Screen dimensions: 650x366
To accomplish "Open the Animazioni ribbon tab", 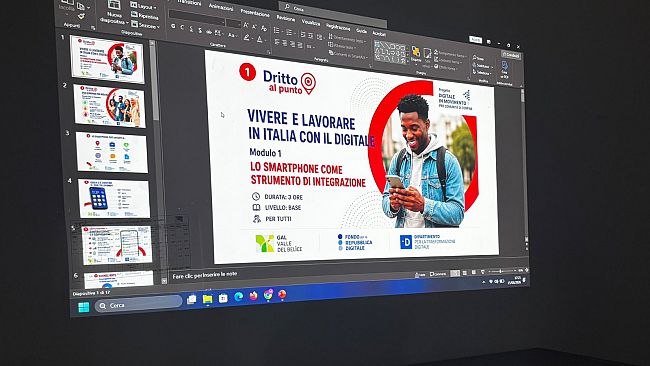I will (x=220, y=7).
